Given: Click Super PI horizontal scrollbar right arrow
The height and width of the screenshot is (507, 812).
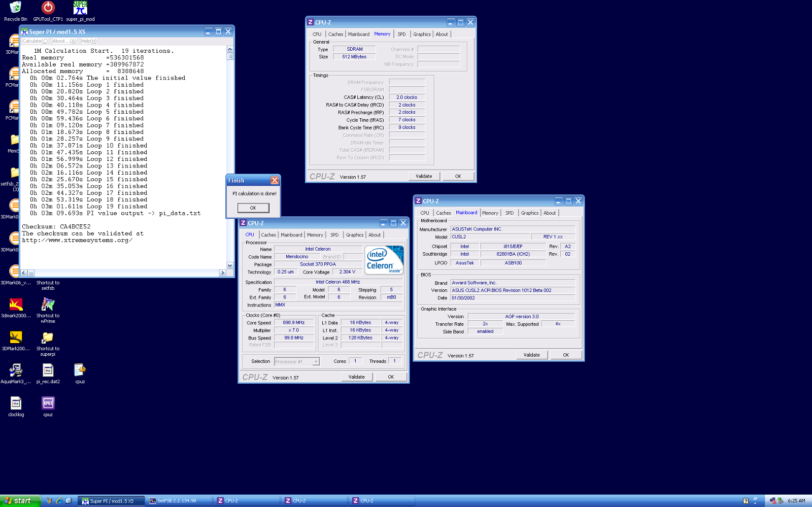Looking at the screenshot, I should point(222,273).
